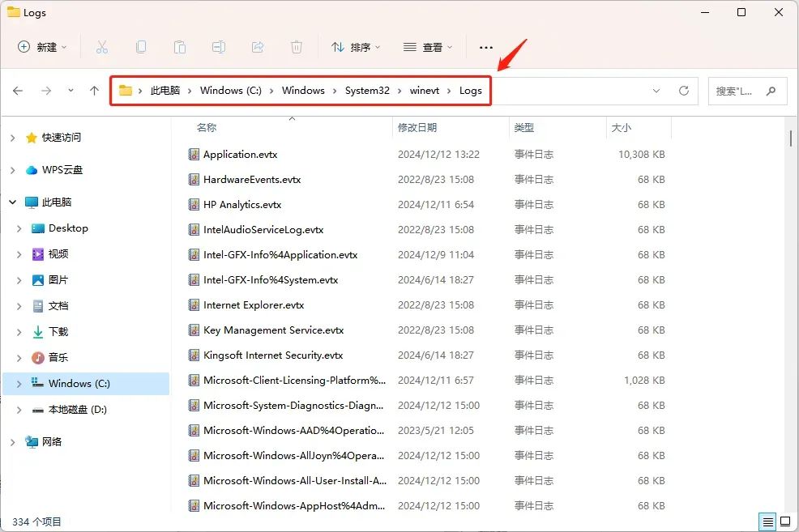This screenshot has height=532, width=799.
Task: Click winevt breadcrumb segment
Action: click(x=425, y=91)
